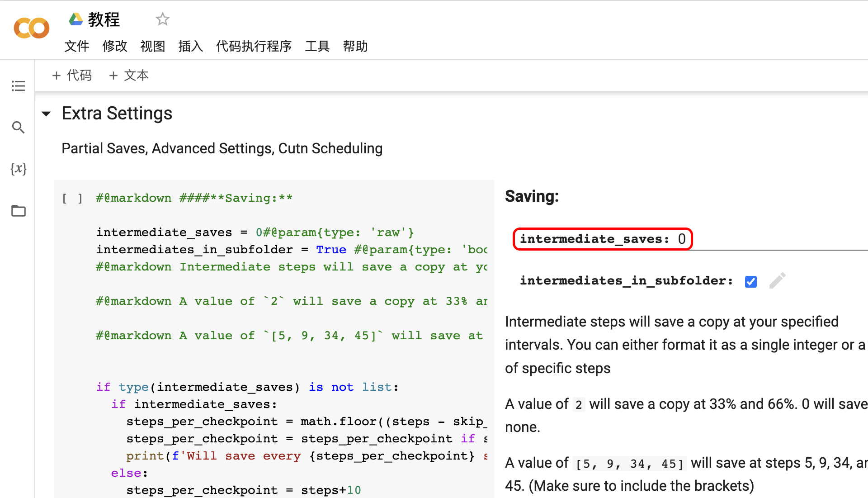Open the variables inspector {x} icon

[x=18, y=169]
